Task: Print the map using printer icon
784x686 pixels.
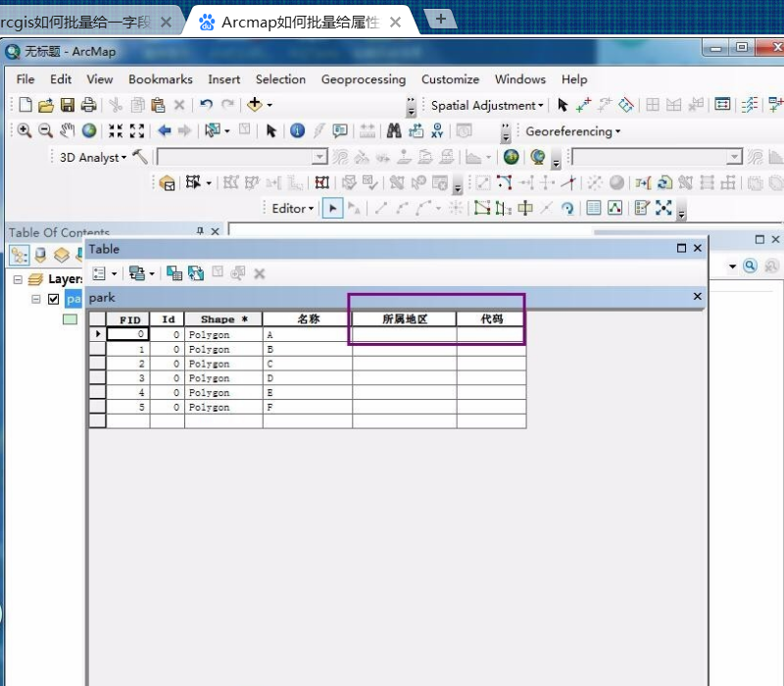Action: tap(88, 105)
